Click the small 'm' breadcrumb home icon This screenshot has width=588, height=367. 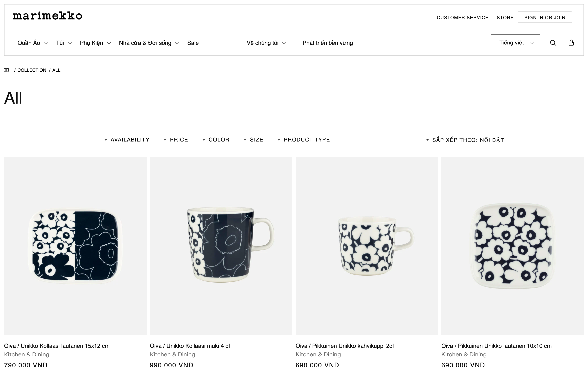(x=7, y=70)
